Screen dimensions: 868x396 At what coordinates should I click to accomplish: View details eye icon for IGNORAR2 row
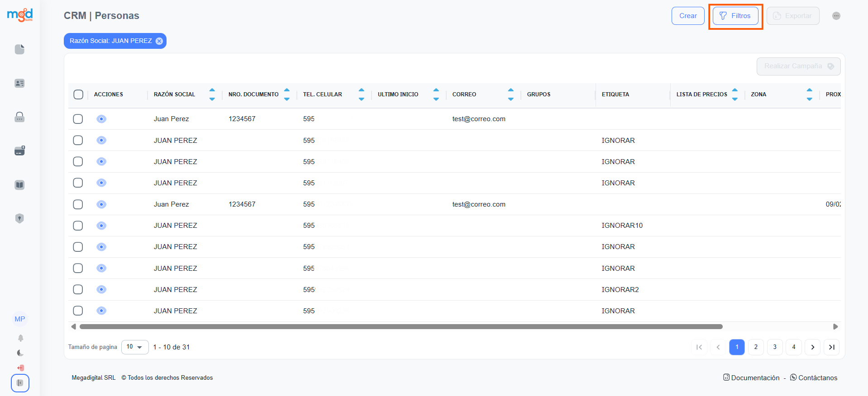click(101, 289)
